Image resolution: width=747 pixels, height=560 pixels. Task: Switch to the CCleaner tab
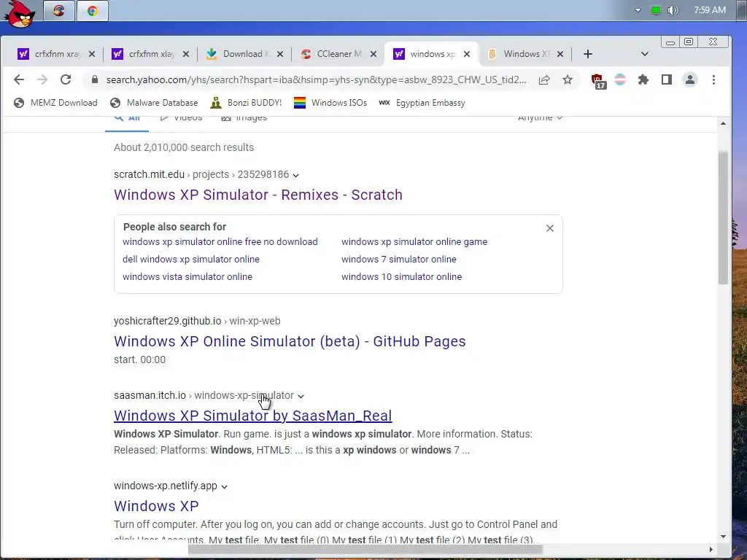tap(332, 54)
